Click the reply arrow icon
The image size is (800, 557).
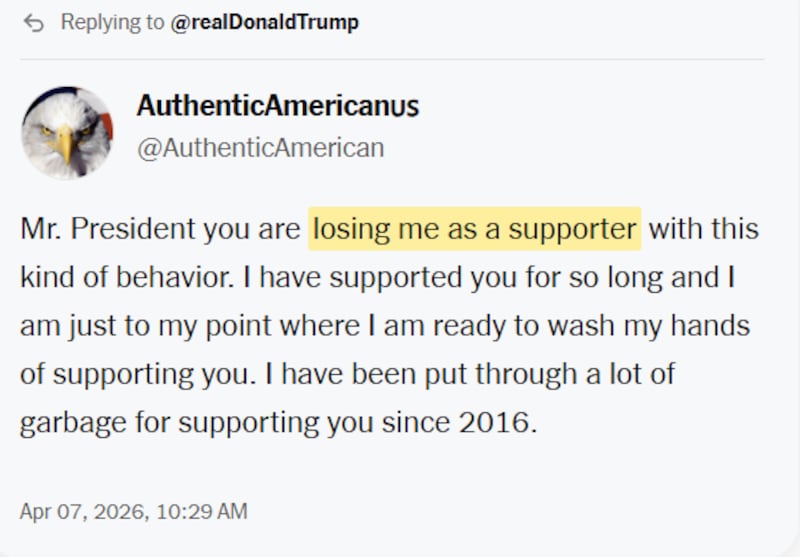pyautogui.click(x=34, y=23)
